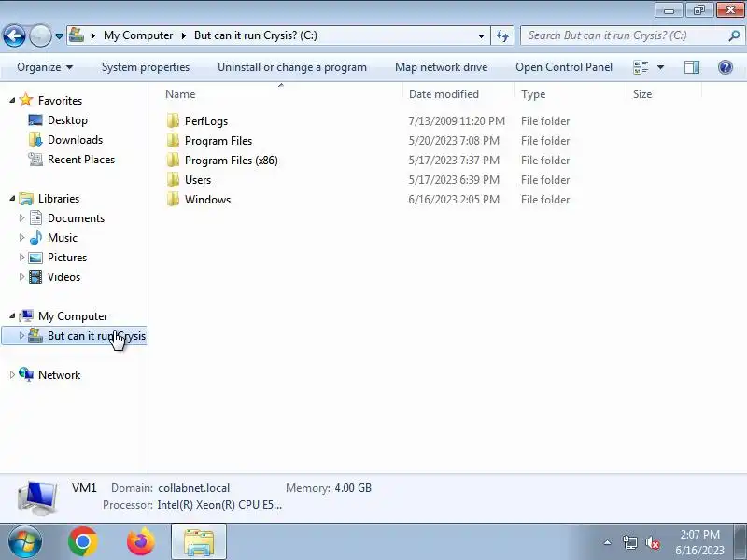Select My Computer in the address breadcrumb
The width and height of the screenshot is (747, 560).
click(x=138, y=35)
